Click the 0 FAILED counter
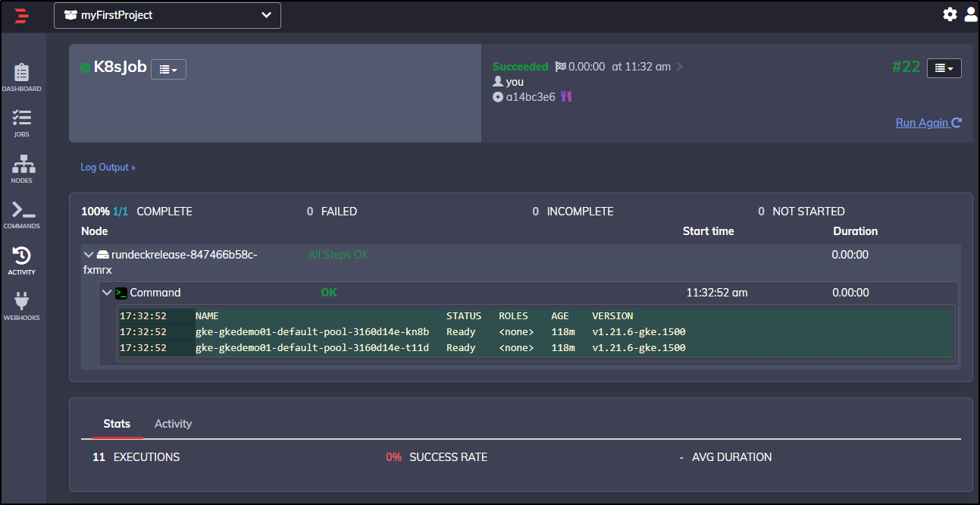Image resolution: width=980 pixels, height=505 pixels. point(332,212)
